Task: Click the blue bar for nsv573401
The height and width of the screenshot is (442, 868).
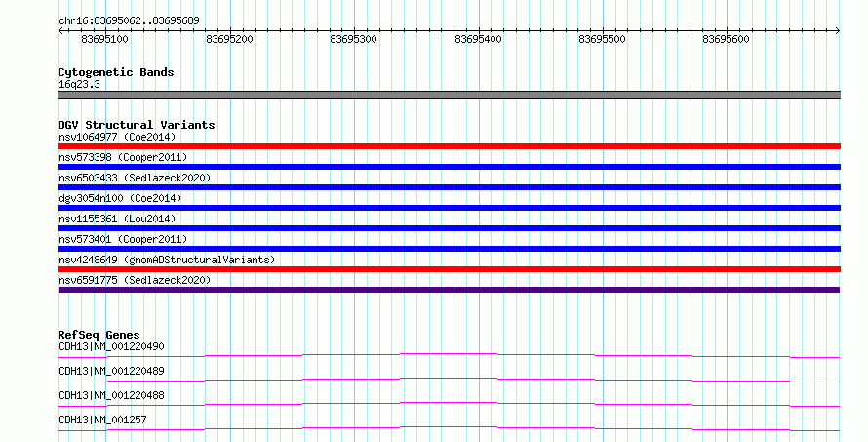Action: point(449,249)
